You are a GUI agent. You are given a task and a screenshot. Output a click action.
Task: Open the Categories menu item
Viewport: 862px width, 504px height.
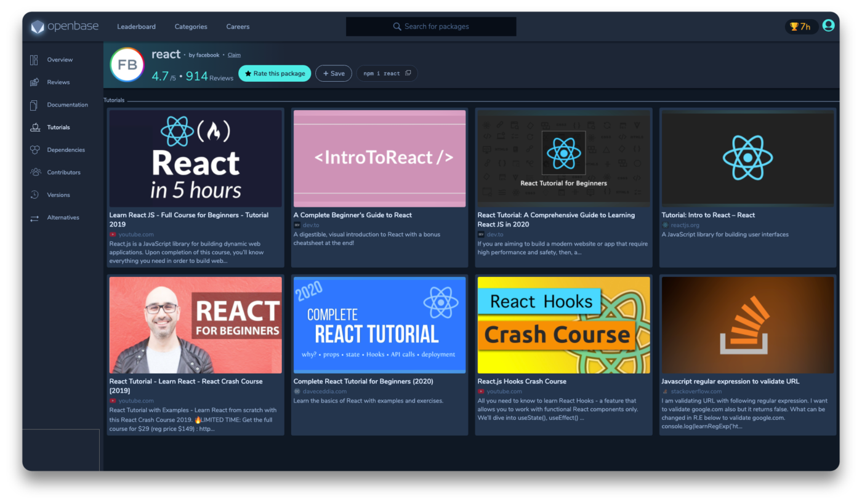(x=191, y=26)
